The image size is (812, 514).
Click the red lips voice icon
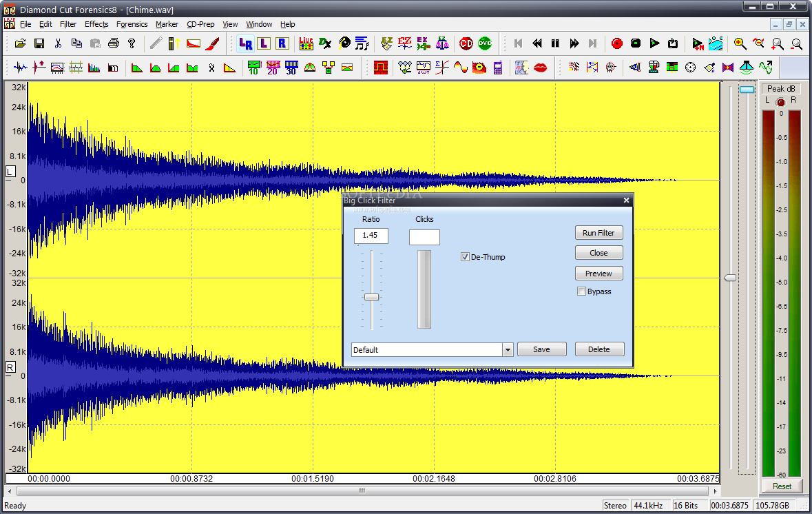[540, 68]
